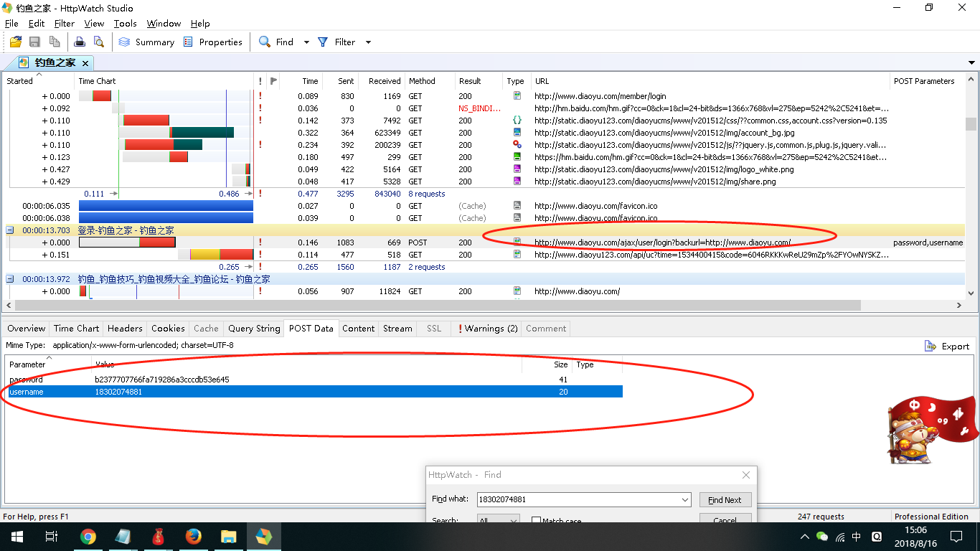This screenshot has height=551, width=980.
Task: Click the Print Preview toolbar icon
Action: coord(98,42)
